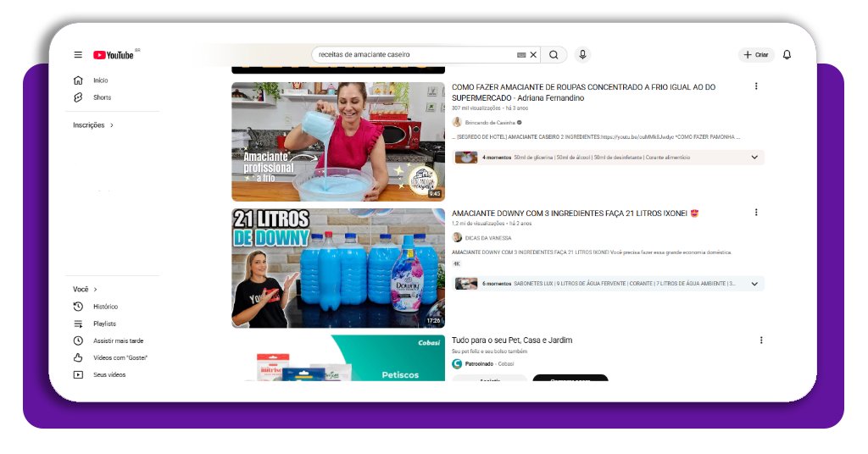Expand the 6 momentos chapter list
This screenshot has width=868, height=454.
click(x=754, y=284)
